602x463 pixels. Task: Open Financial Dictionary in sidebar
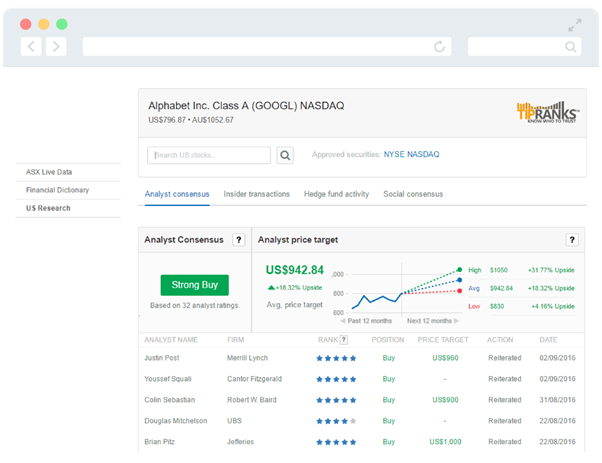(x=57, y=190)
